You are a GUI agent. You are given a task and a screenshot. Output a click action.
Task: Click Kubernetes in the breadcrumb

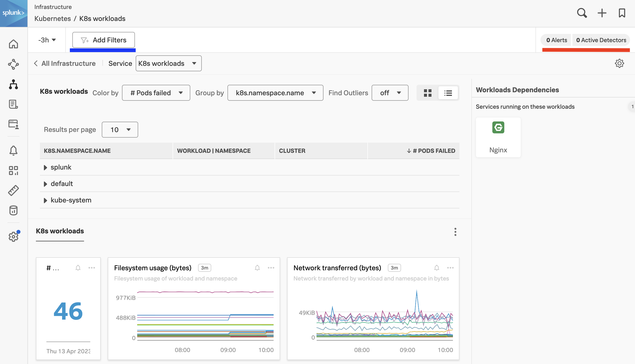click(53, 18)
